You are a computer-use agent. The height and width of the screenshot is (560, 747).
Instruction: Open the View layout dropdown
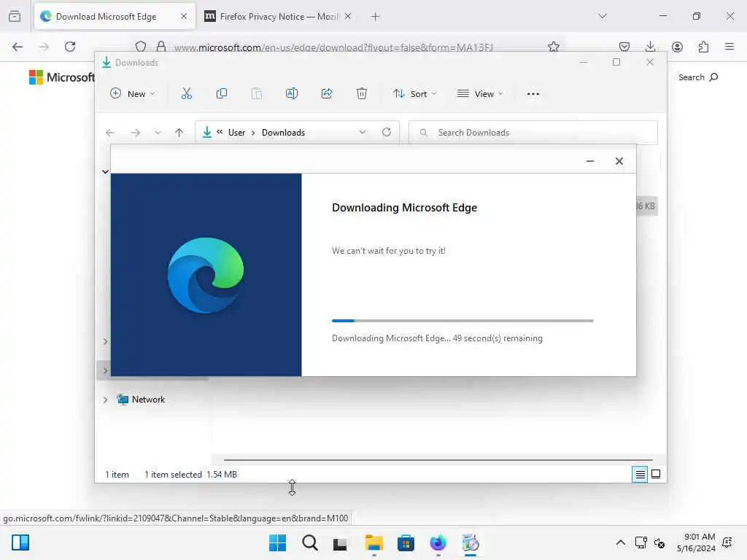click(480, 94)
